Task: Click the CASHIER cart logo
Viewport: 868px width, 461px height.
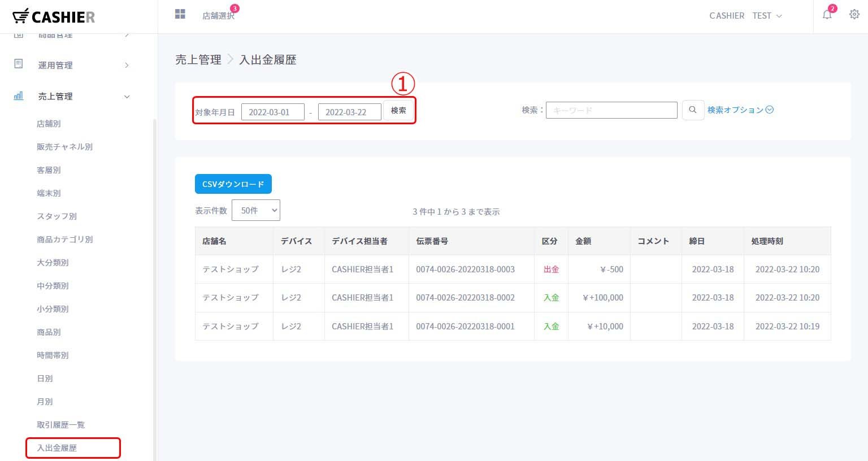Action: [54, 16]
